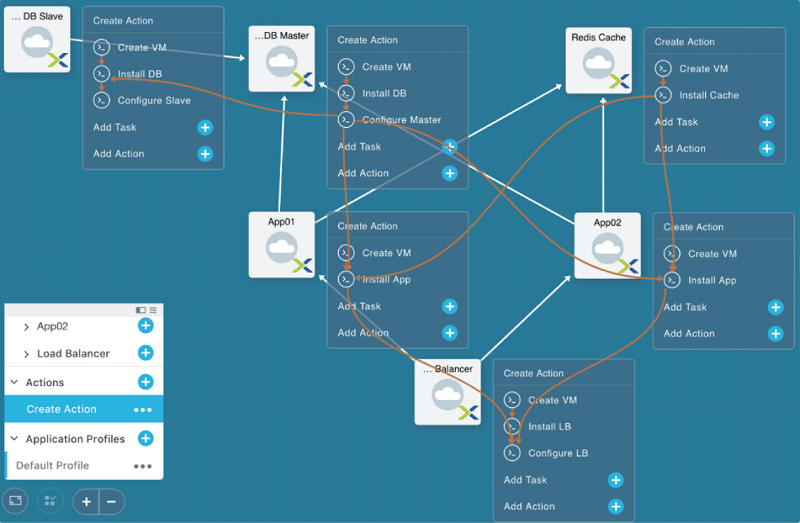
Task: Add an action to Load Balancer
Action: point(616,507)
